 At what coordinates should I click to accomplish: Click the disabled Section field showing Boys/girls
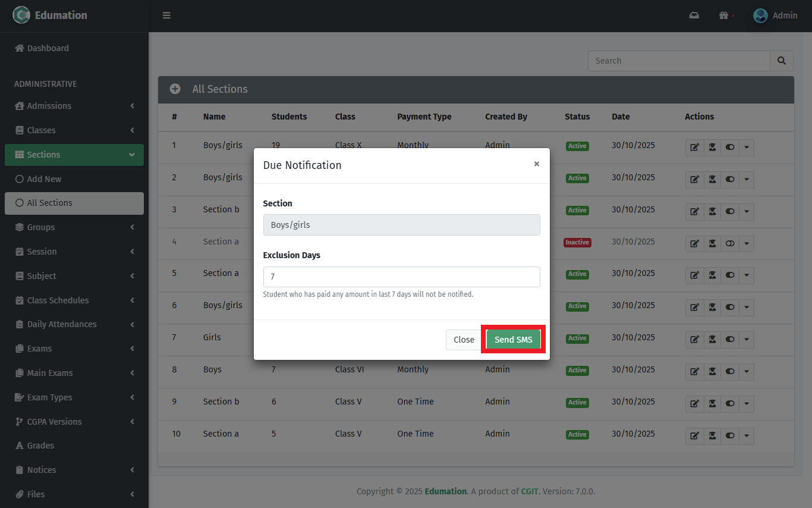coord(402,225)
